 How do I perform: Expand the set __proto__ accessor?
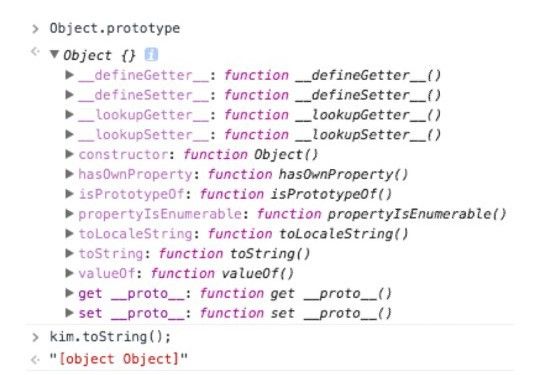click(x=70, y=313)
